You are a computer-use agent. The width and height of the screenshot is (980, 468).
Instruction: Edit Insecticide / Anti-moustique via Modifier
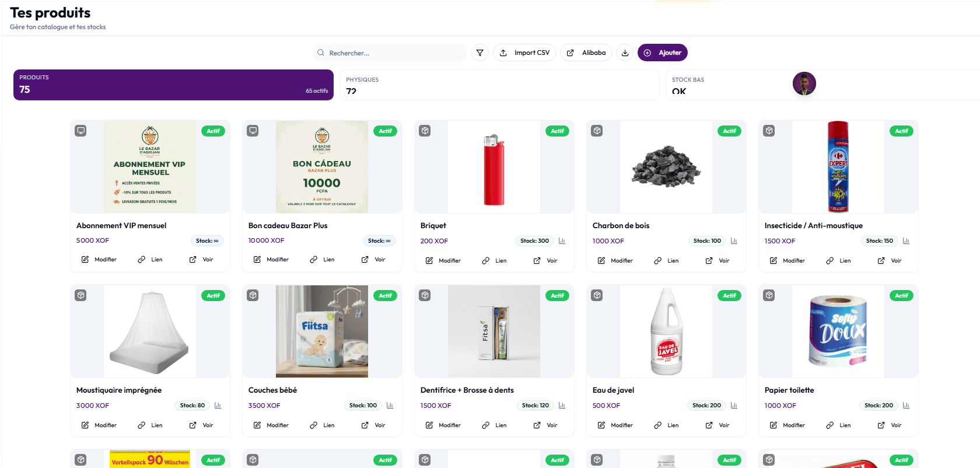787,261
